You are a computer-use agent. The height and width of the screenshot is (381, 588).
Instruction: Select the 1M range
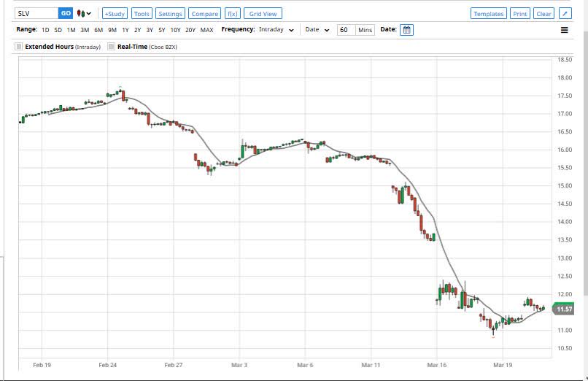pyautogui.click(x=71, y=30)
